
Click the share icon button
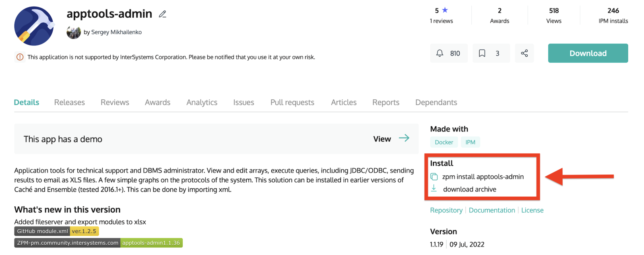point(524,53)
